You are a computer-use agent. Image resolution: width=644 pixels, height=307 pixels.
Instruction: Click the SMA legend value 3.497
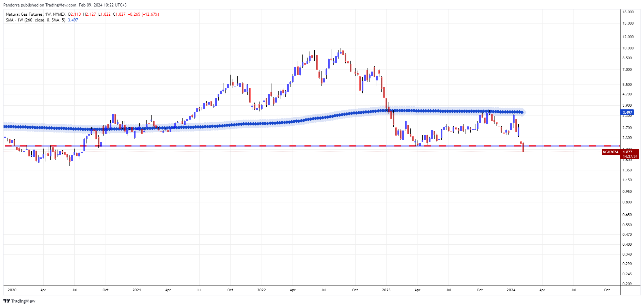pos(73,20)
